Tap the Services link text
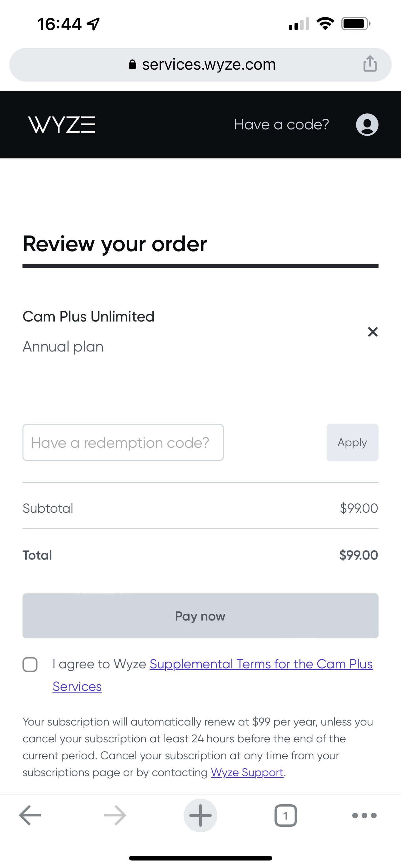The width and height of the screenshot is (401, 868). [77, 687]
